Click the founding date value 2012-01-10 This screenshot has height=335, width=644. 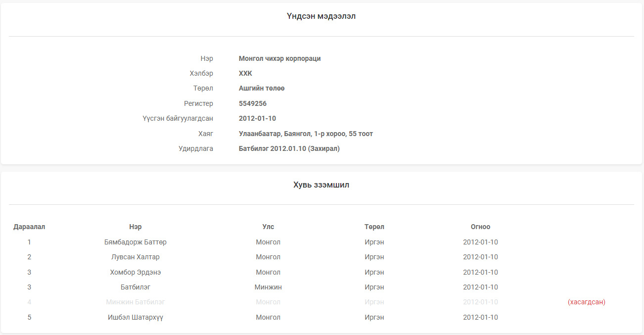coord(257,118)
